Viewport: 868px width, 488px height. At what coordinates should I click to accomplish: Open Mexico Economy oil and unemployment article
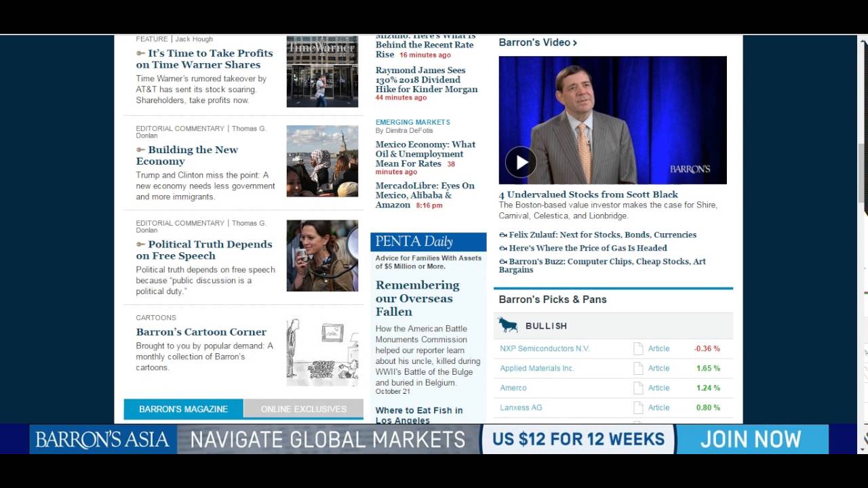[426, 154]
